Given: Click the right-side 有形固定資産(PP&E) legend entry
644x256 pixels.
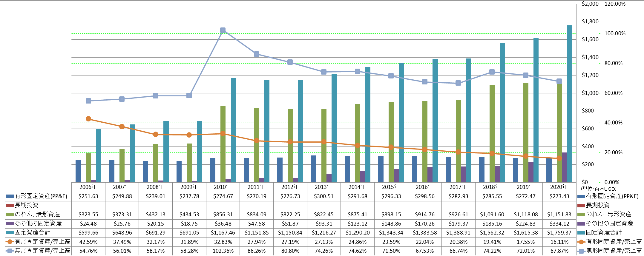Looking at the screenshot, I should coord(608,196).
